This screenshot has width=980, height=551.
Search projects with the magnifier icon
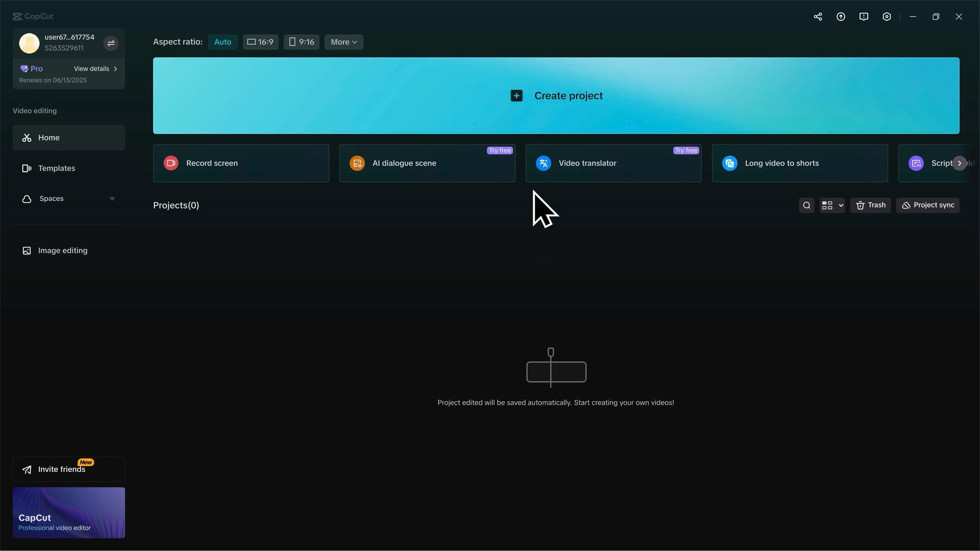(x=807, y=205)
